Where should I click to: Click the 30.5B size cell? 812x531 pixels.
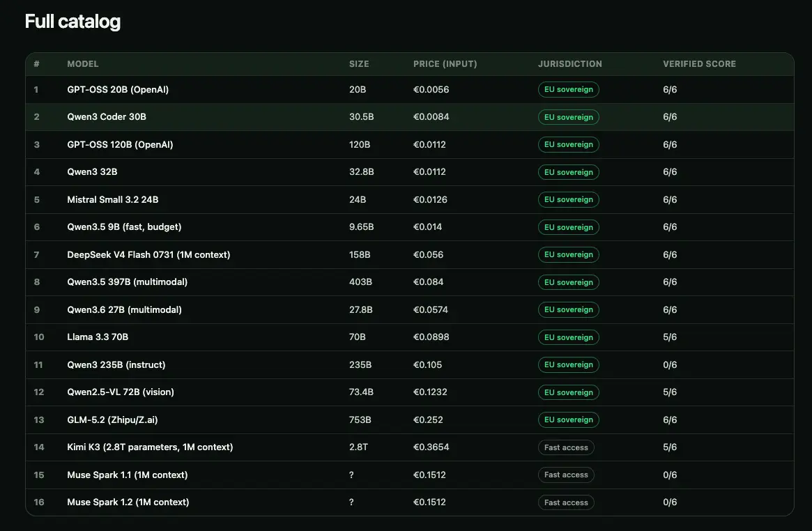click(x=361, y=117)
